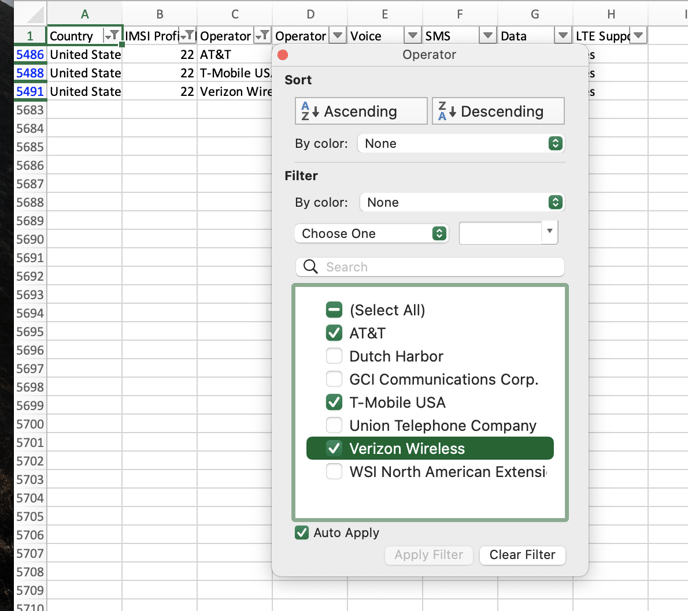This screenshot has height=611, width=688.
Task: Sort Operator column Descending
Action: coord(498,111)
